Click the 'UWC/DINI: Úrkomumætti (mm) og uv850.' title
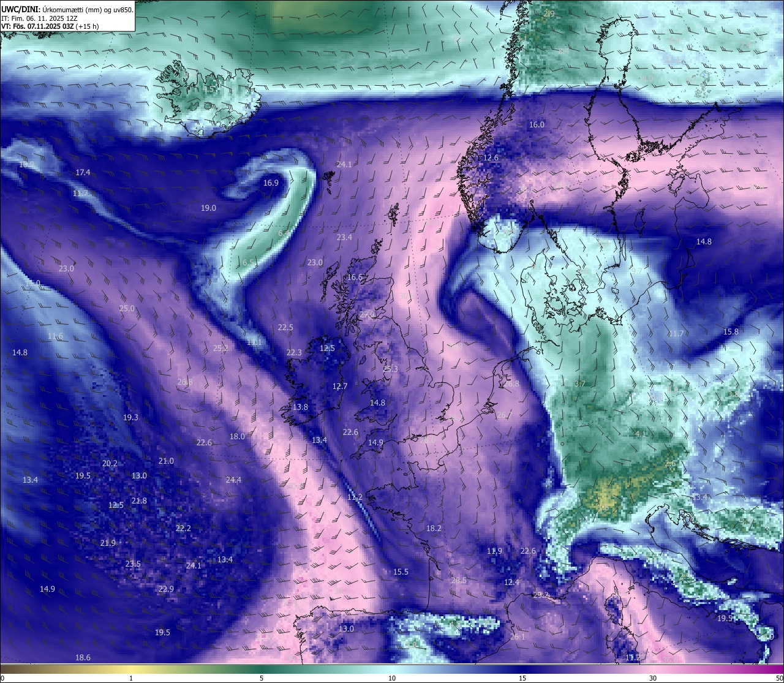The height and width of the screenshot is (683, 784). (x=67, y=9)
